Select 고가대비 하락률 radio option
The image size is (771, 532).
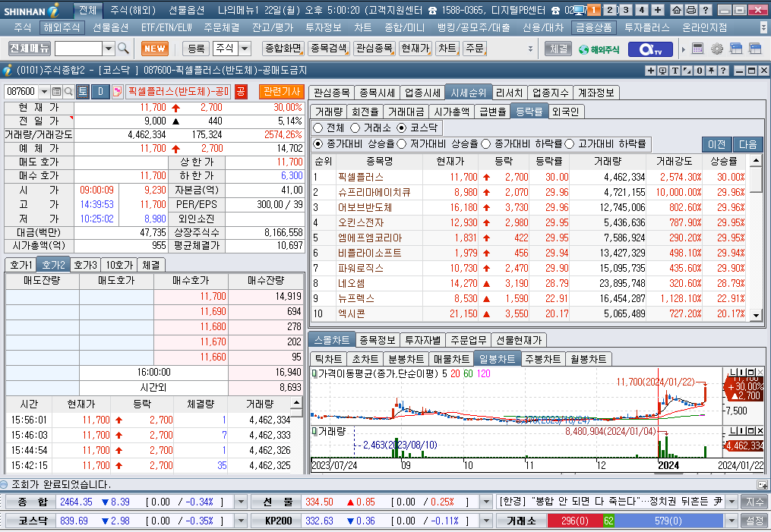570,144
